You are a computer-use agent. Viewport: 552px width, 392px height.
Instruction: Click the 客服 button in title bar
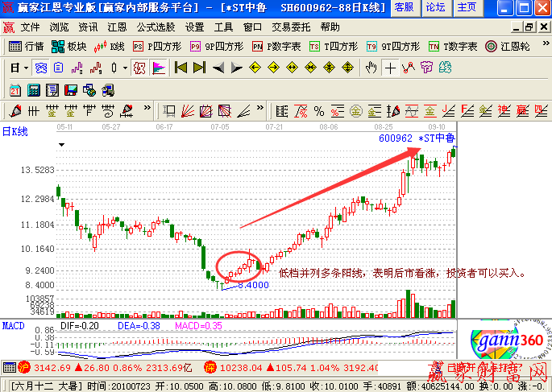(x=405, y=8)
